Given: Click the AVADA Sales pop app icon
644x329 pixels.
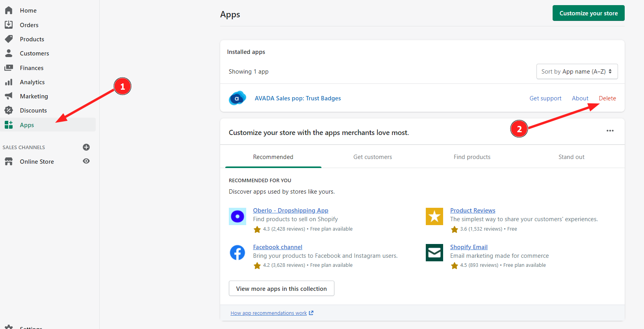Looking at the screenshot, I should tap(238, 98).
